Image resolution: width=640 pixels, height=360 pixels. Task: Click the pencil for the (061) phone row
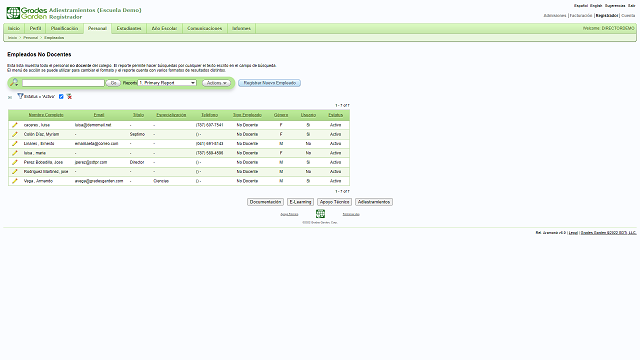[x=15, y=144]
